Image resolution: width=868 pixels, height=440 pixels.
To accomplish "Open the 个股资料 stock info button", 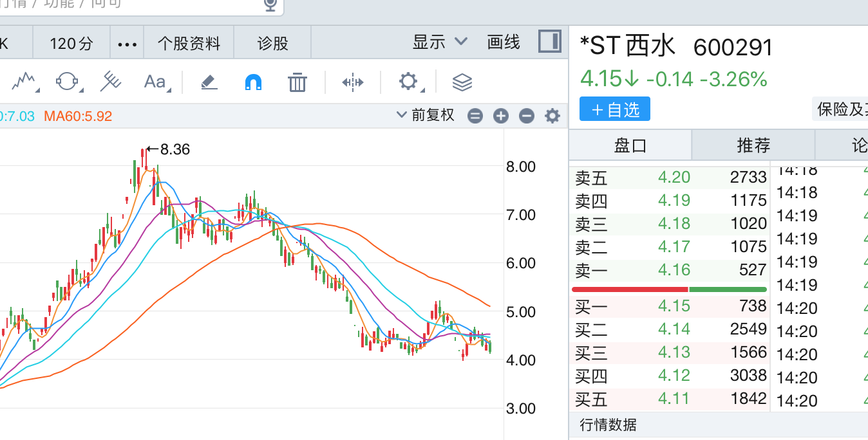I will pos(189,44).
